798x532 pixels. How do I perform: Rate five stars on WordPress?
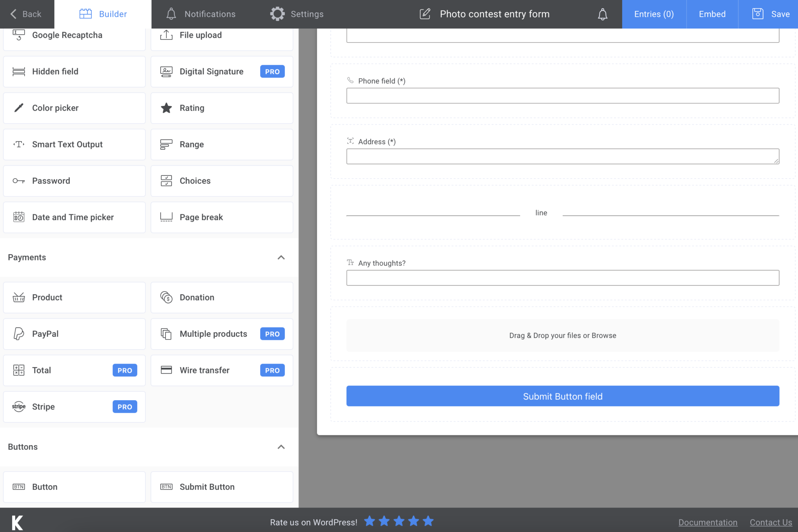(428, 521)
